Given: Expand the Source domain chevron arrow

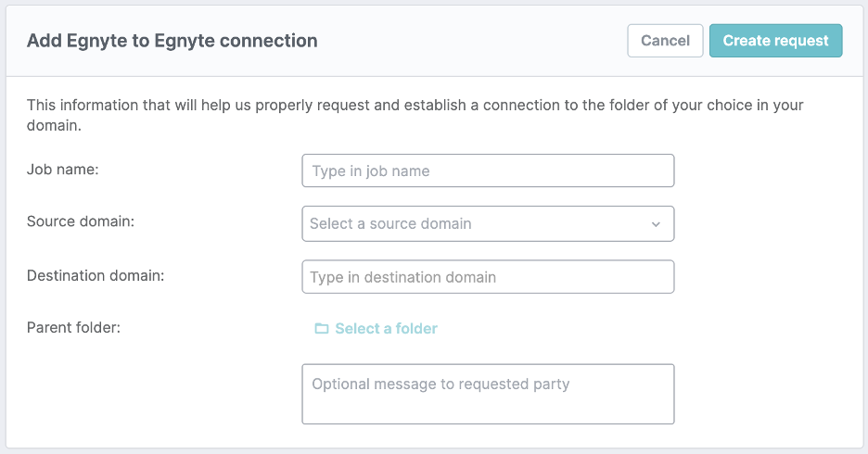Looking at the screenshot, I should [x=656, y=224].
